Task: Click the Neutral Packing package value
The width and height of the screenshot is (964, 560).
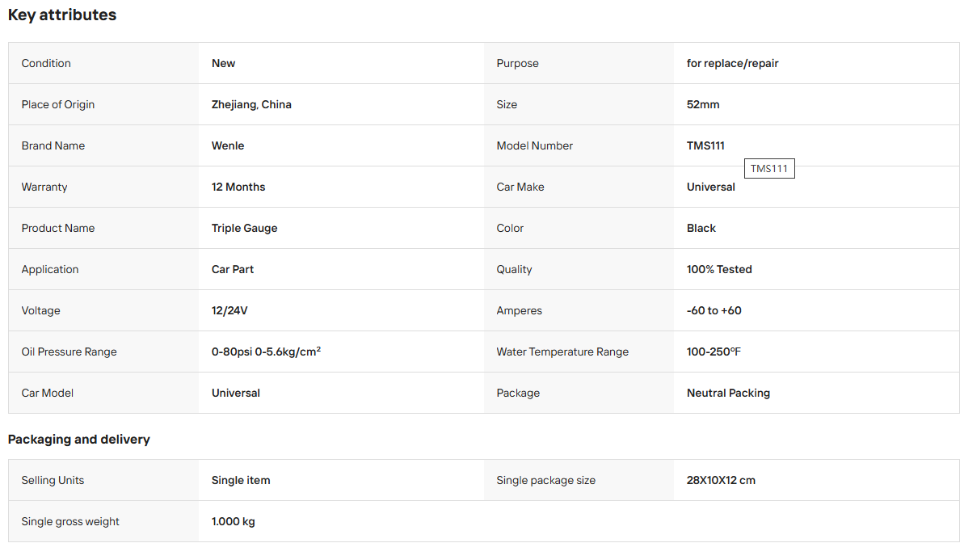Action: (x=728, y=393)
